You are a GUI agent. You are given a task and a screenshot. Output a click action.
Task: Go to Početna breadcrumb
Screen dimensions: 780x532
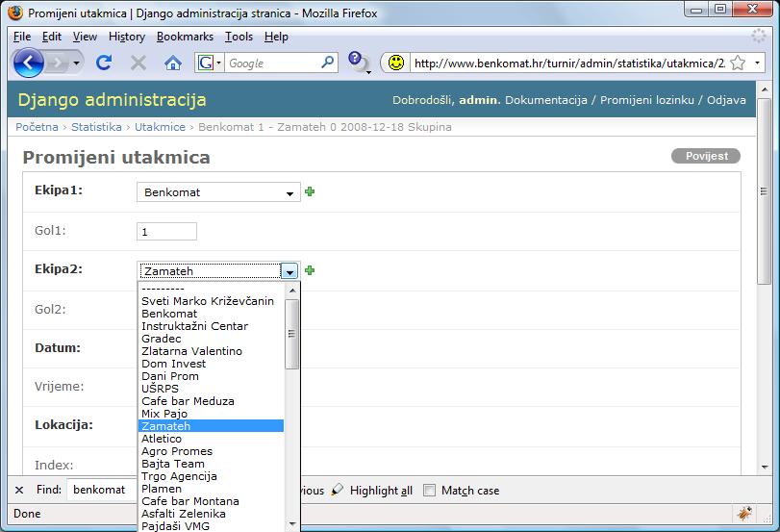[x=37, y=127]
